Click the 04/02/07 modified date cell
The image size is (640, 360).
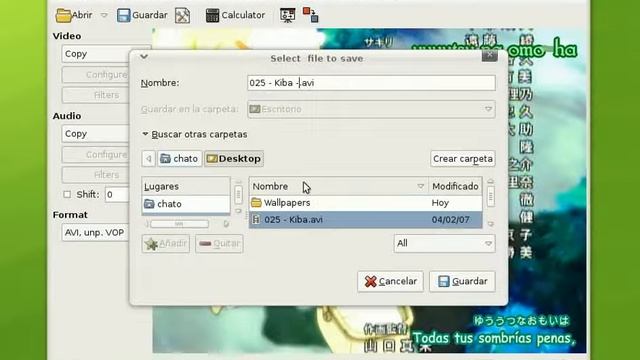[x=451, y=220]
